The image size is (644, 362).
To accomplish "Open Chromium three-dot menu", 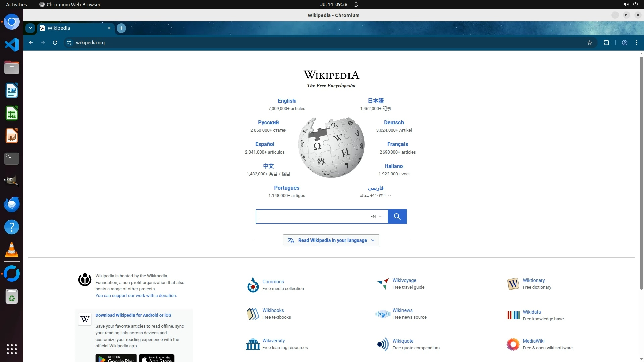I will click(x=636, y=43).
